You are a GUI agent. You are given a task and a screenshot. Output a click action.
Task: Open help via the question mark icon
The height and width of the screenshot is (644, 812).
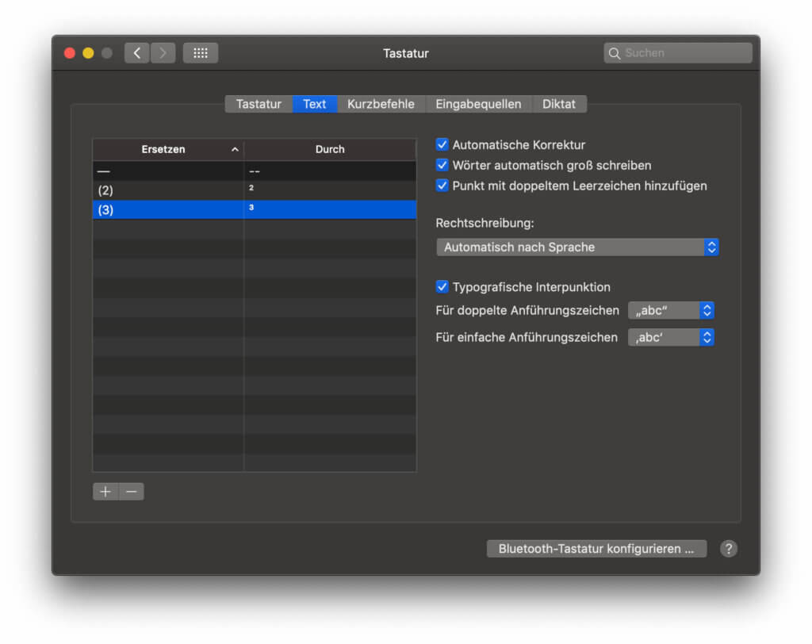pyautogui.click(x=728, y=548)
